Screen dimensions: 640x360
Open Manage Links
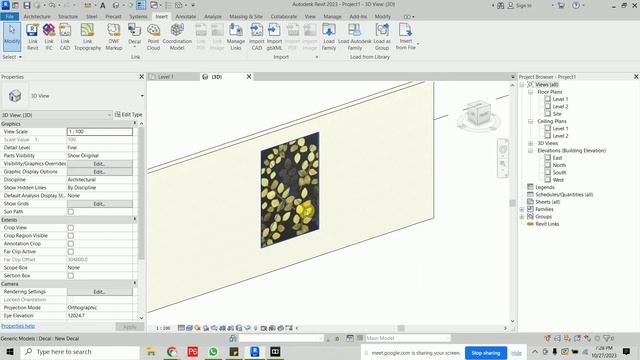236,37
